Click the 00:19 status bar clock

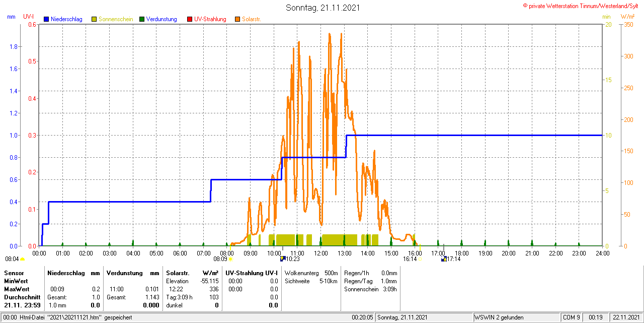pyautogui.click(x=596, y=317)
